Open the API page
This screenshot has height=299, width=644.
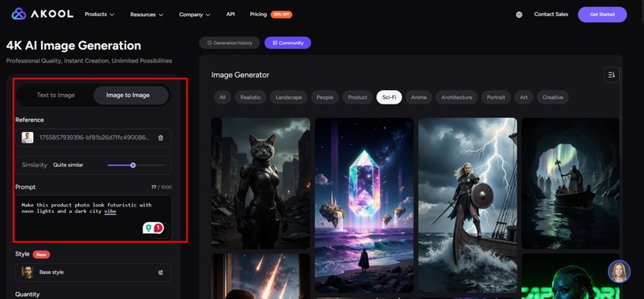(x=230, y=14)
